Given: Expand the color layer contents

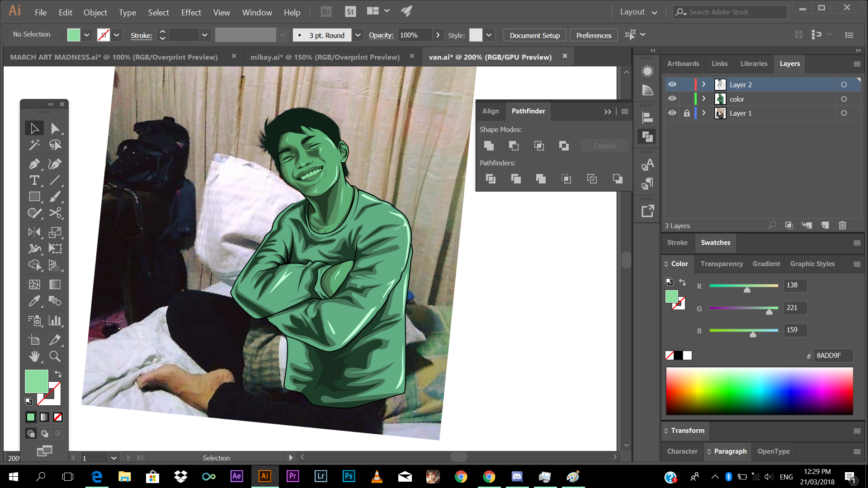Looking at the screenshot, I should tap(703, 99).
